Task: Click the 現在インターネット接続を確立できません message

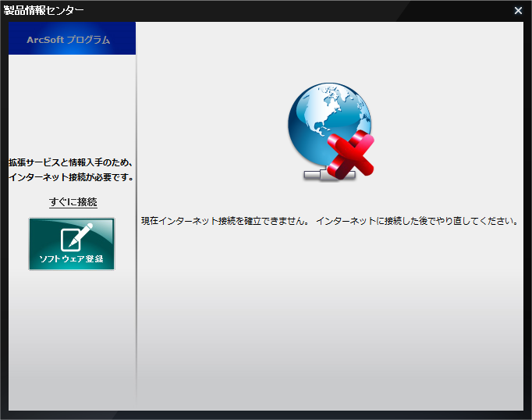Action: click(330, 221)
